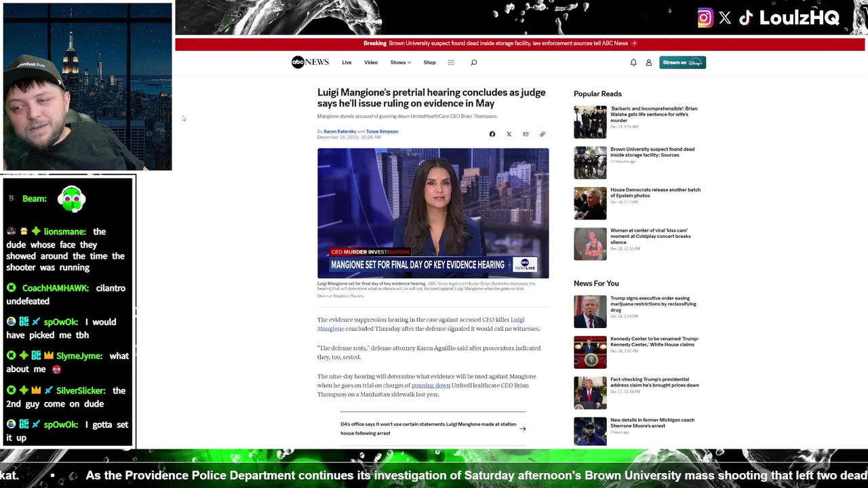This screenshot has width=868, height=488.
Task: Open the user account icon
Action: (649, 62)
